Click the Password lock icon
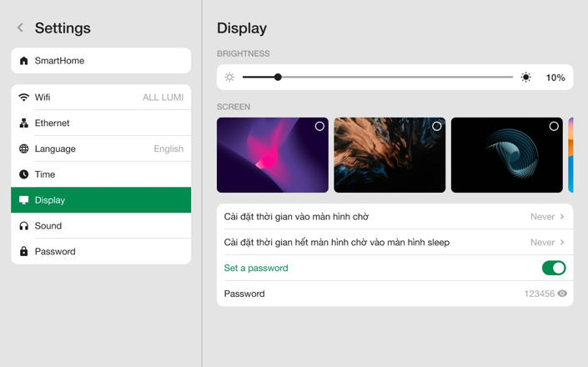 point(24,252)
